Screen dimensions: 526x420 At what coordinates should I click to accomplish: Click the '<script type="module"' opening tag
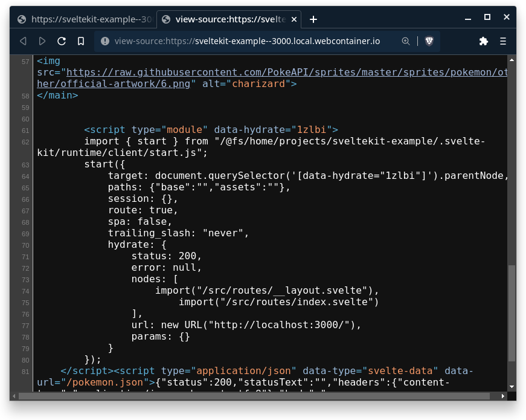146,129
